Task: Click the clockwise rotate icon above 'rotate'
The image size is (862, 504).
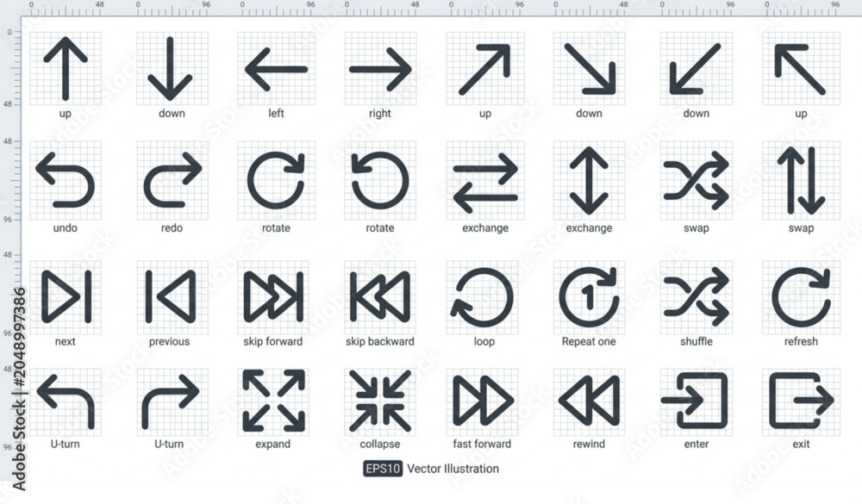Action: (x=276, y=180)
